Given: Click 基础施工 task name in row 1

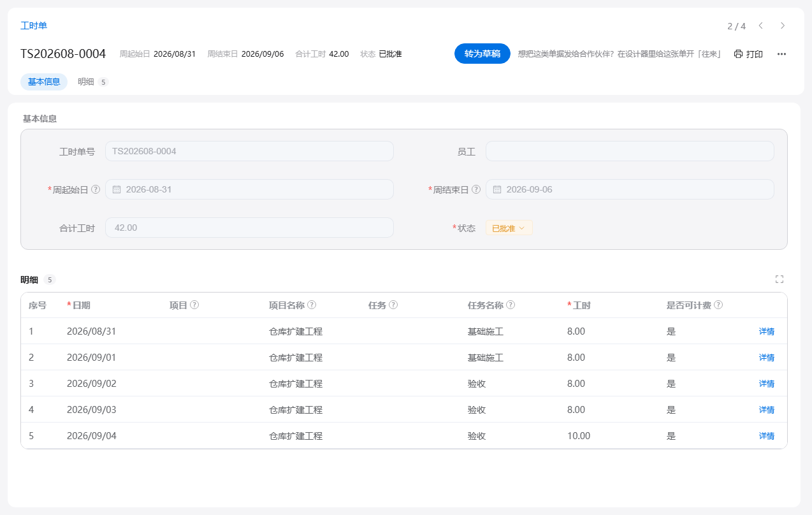Looking at the screenshot, I should (486, 331).
